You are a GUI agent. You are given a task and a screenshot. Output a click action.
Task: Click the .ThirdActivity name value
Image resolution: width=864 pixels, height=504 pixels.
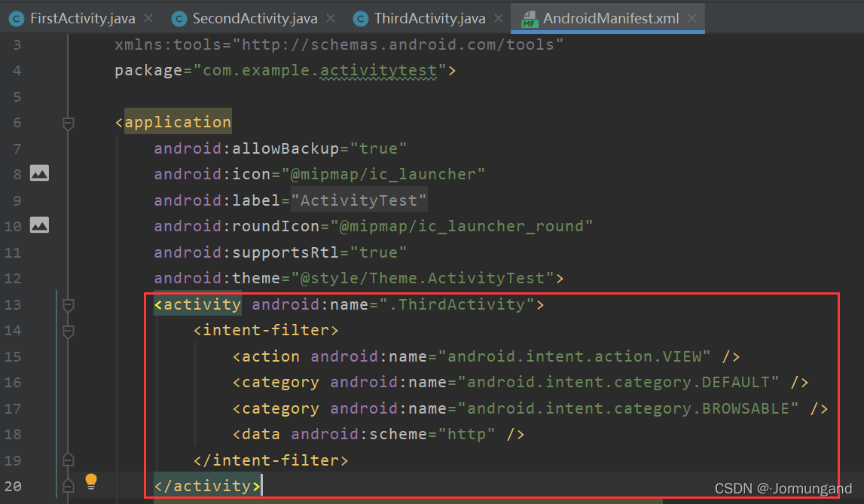tap(456, 304)
